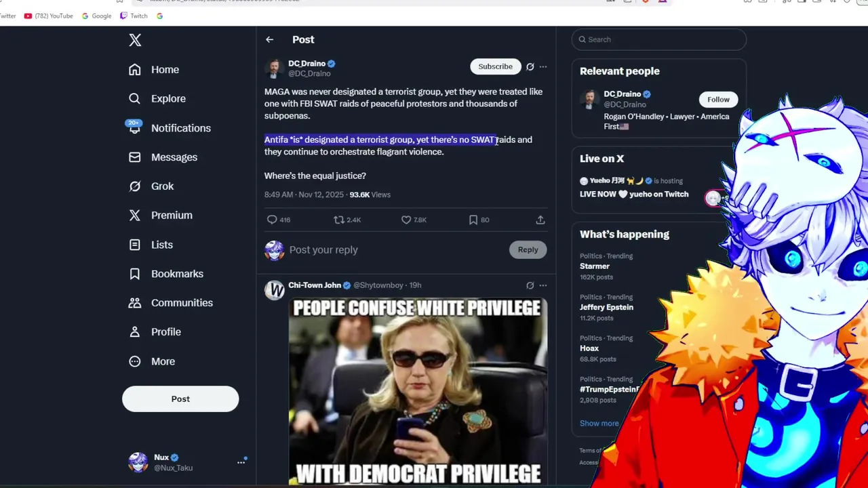This screenshot has height=488, width=868.
Task: Click the X logo icon
Action: [x=135, y=40]
